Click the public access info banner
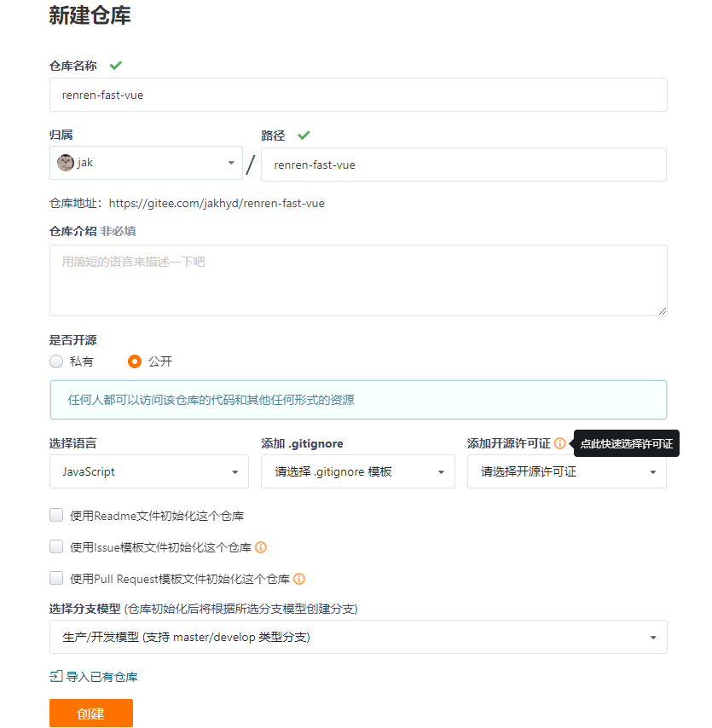Image resolution: width=712 pixels, height=728 pixels. [x=358, y=400]
